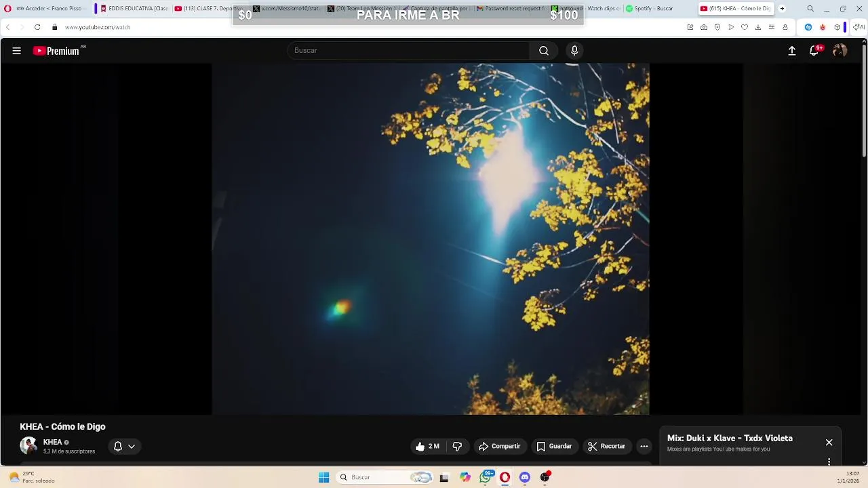
Task: Open the KHEA channel name link
Action: pos(52,442)
